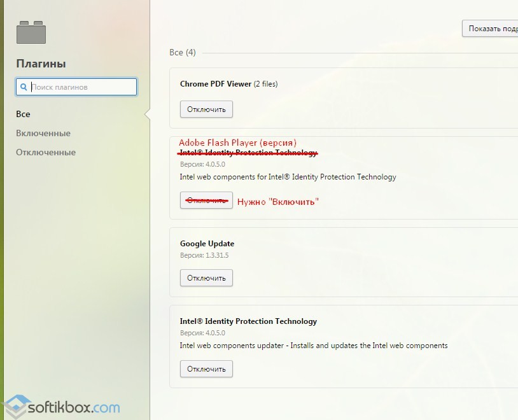518x420 pixels.
Task: Disable the Intel web components updater plugin
Action: [x=206, y=369]
